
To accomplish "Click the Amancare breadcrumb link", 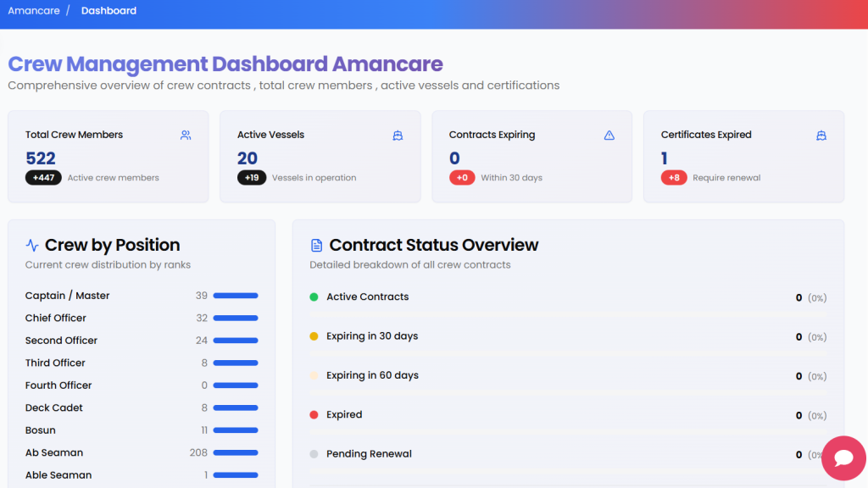I will 32,11.
